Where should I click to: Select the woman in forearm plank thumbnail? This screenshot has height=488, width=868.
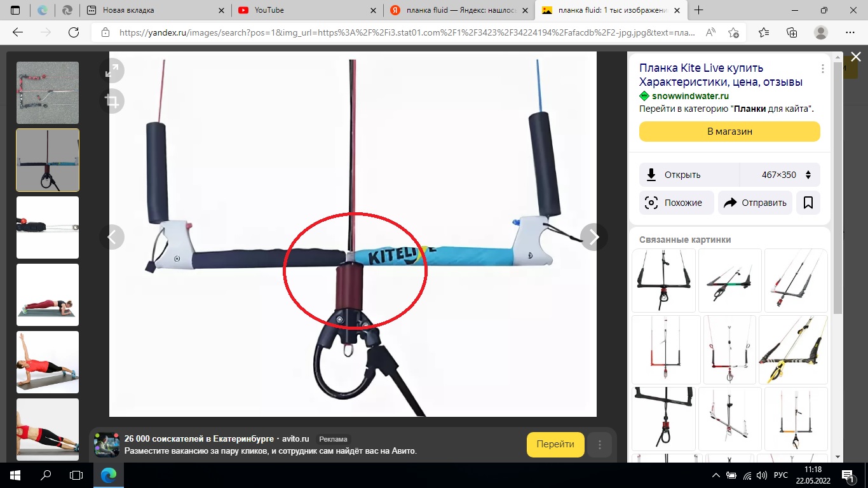click(x=48, y=295)
